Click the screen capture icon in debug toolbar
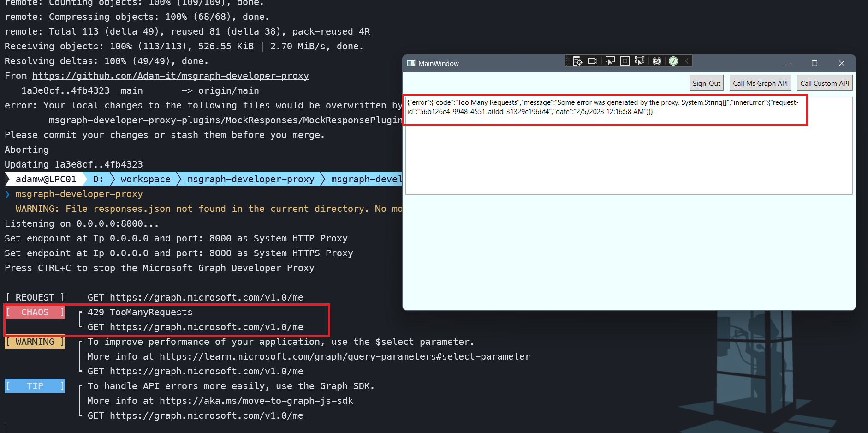This screenshot has width=868, height=433. click(593, 60)
